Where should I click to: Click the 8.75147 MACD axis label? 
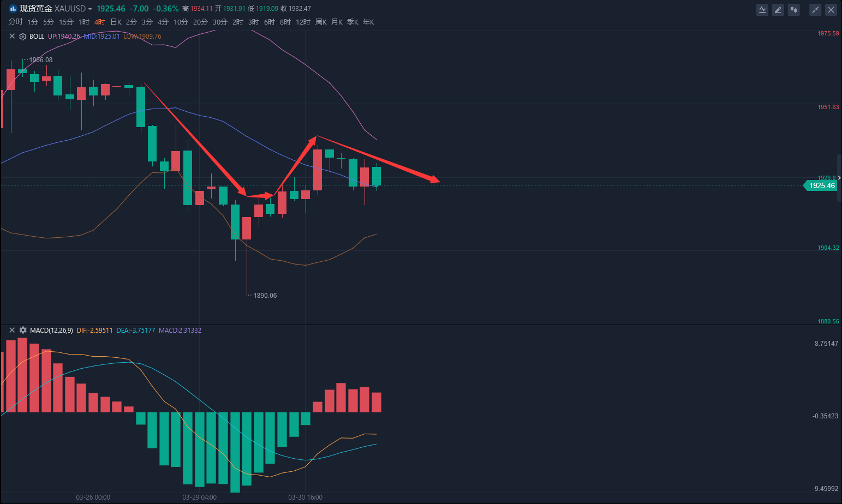(826, 344)
